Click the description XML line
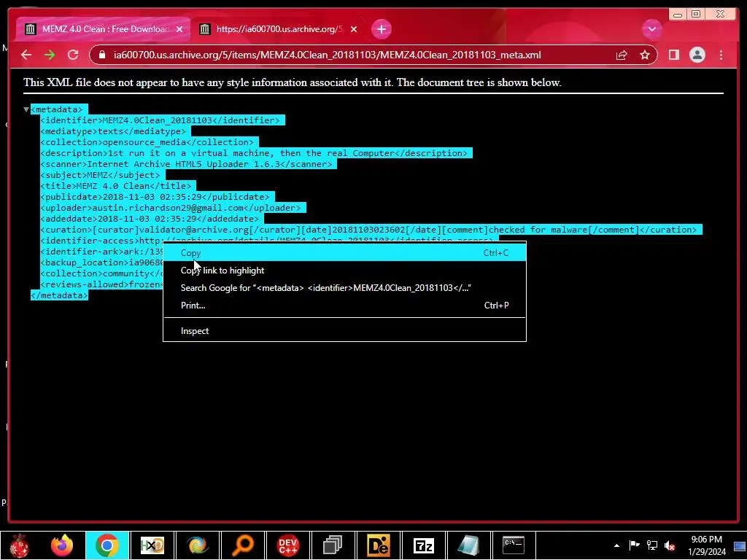The width and height of the screenshot is (747, 560). pos(254,153)
